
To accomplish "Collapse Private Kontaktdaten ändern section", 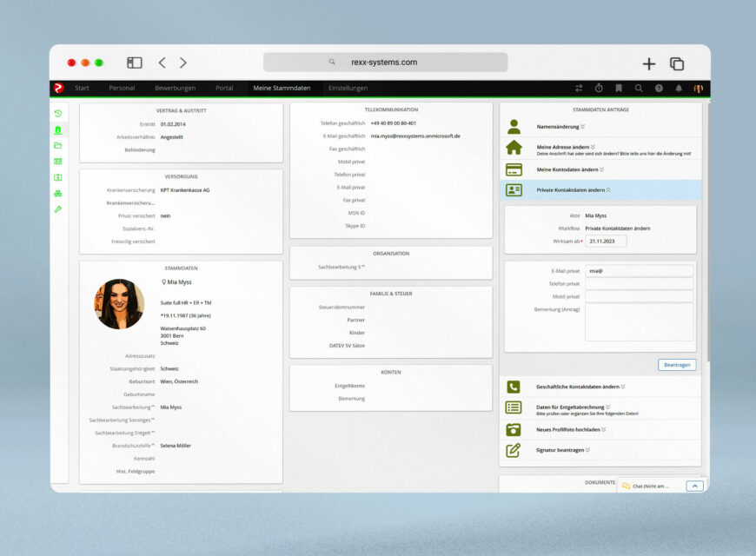I will pos(574,189).
